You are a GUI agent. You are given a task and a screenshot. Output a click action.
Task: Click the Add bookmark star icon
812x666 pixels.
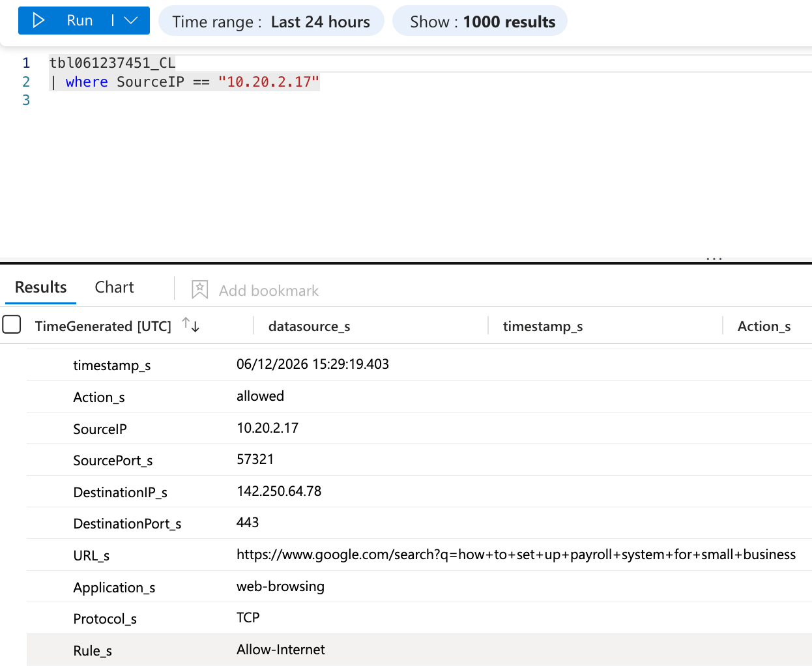click(200, 290)
